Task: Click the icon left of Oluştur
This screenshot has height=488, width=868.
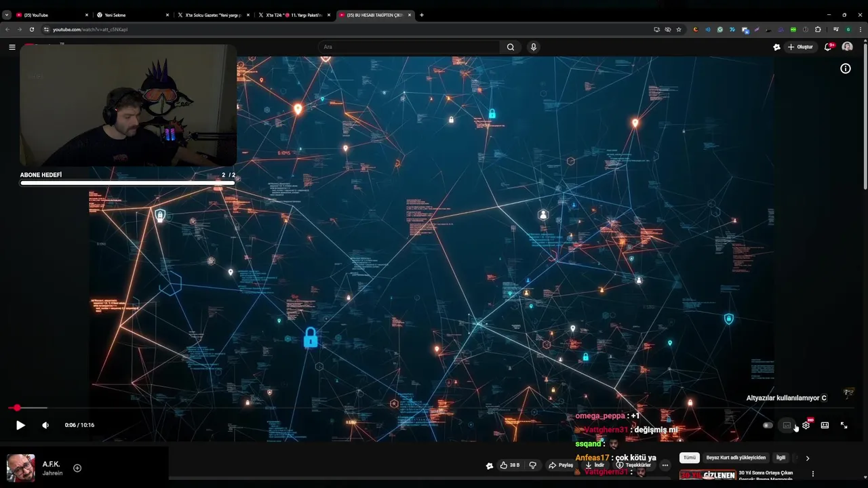Action: tap(776, 47)
